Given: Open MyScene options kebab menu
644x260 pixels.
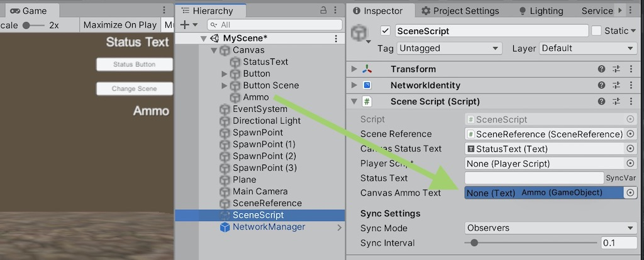Looking at the screenshot, I should [x=336, y=38].
